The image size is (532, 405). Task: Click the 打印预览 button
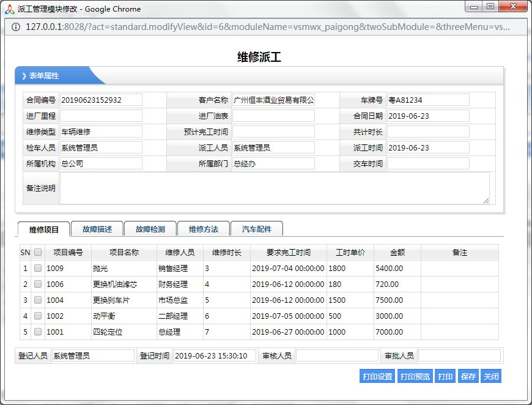pyautogui.click(x=415, y=376)
